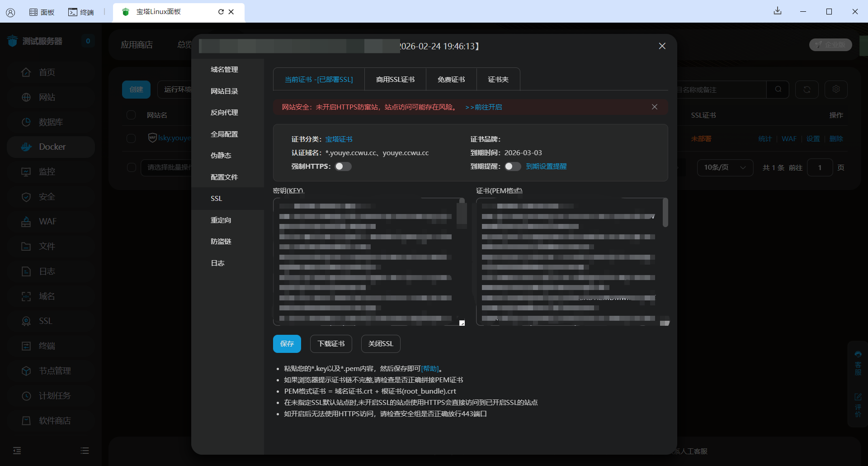Screen dimensions: 868x466
Task: Enable the 强制HTTPS toggle
Action: [343, 166]
